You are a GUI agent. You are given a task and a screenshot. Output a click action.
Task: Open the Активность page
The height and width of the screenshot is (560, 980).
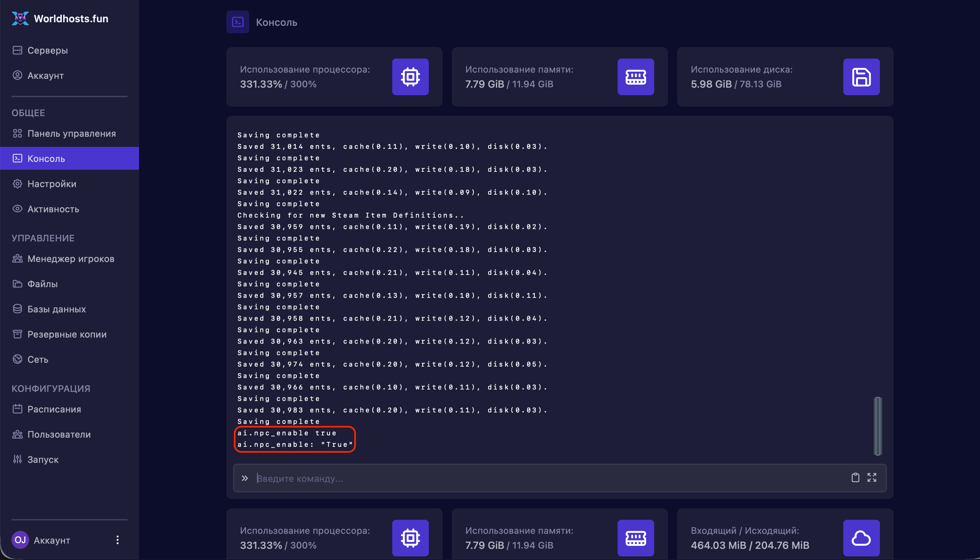[69, 209]
